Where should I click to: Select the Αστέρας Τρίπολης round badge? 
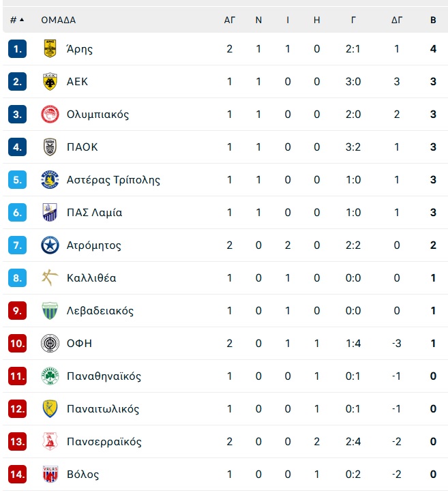pyautogui.click(x=50, y=179)
